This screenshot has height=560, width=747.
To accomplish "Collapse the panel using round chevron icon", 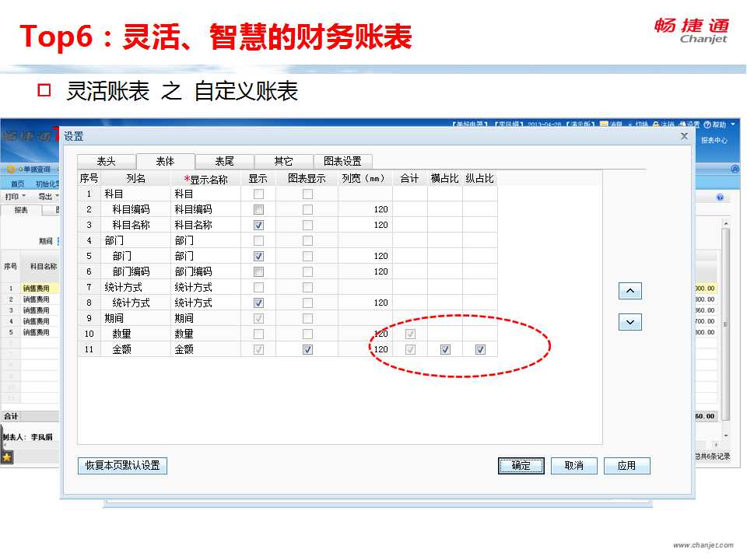I will (x=735, y=169).
